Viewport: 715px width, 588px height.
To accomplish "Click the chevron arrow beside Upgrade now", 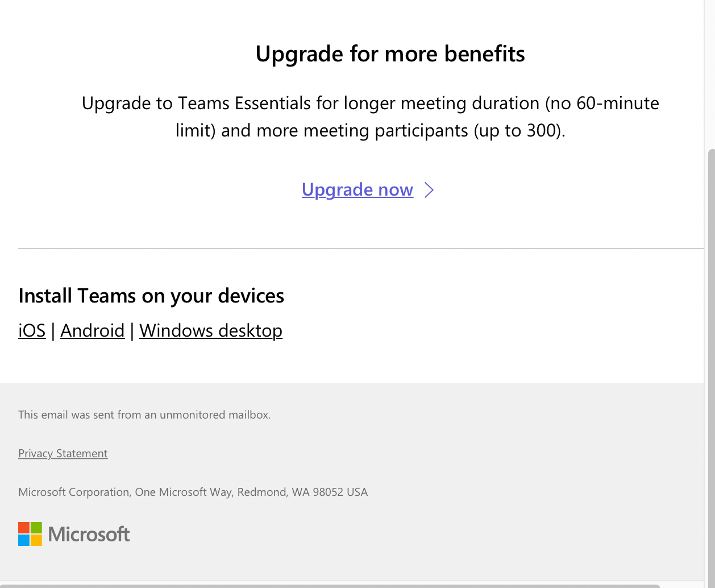I will pyautogui.click(x=430, y=190).
